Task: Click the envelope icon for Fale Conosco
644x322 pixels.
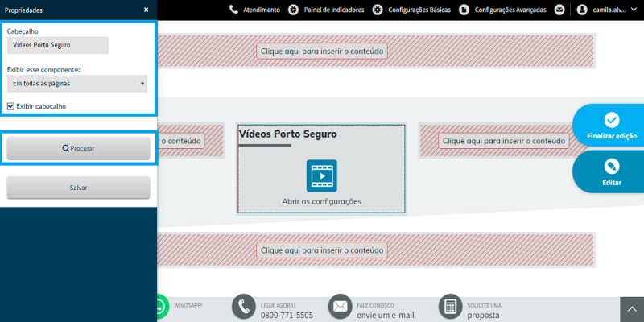Action: pyautogui.click(x=340, y=307)
